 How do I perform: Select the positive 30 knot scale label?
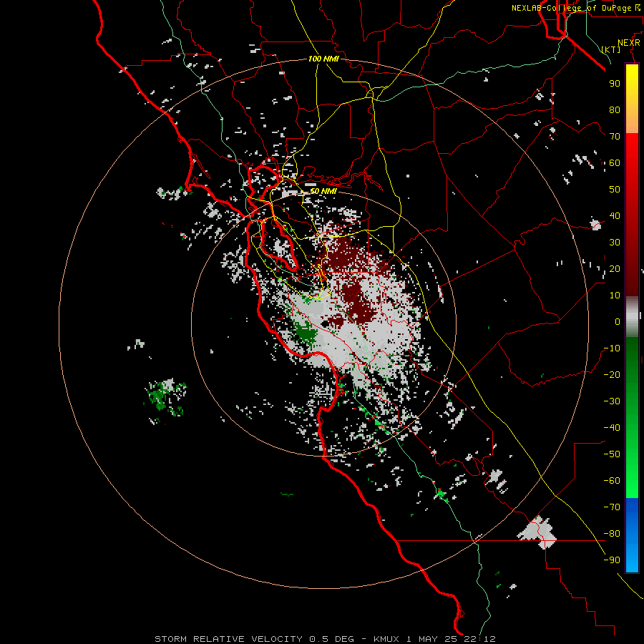(x=615, y=243)
